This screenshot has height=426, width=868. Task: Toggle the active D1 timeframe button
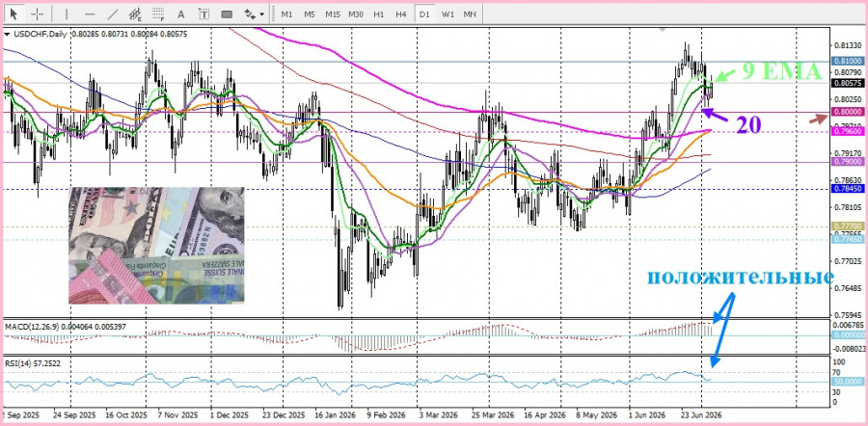(x=424, y=14)
